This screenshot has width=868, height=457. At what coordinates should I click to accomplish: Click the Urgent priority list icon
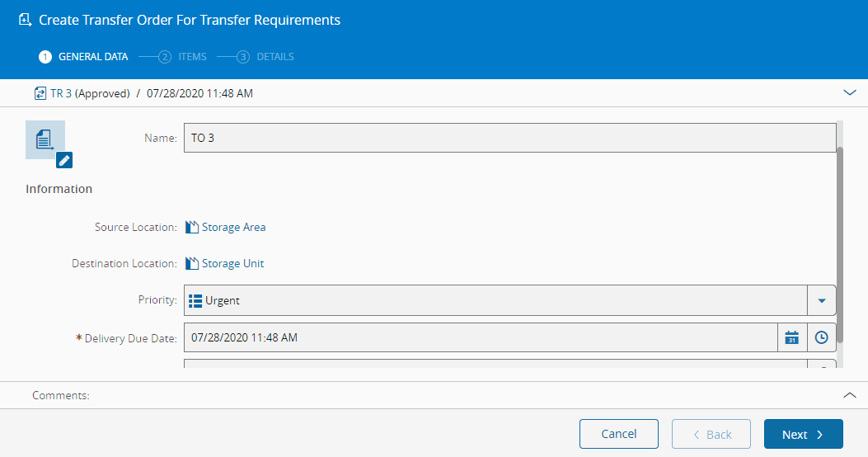point(195,300)
